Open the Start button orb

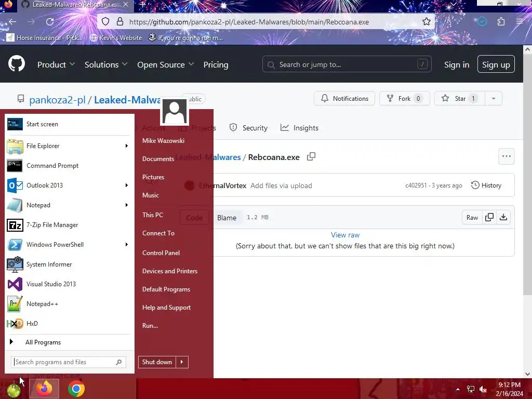[14, 390]
